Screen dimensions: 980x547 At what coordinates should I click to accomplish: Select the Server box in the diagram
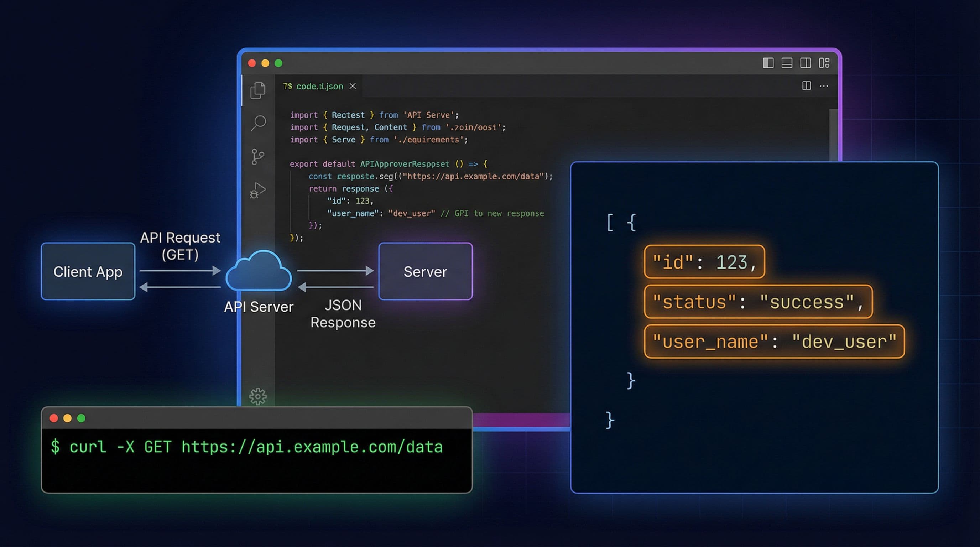click(x=425, y=271)
